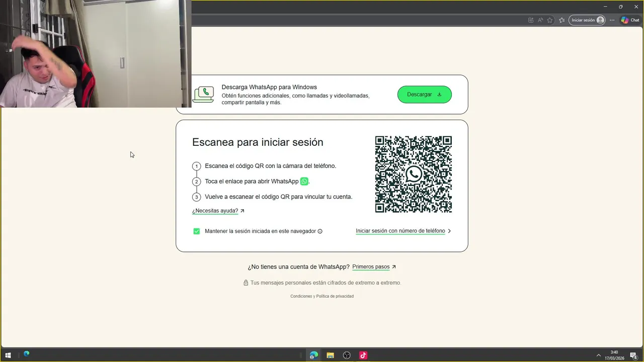Open the Favorites list icon in Edge
Screen dimensions: 644x362
point(562,20)
